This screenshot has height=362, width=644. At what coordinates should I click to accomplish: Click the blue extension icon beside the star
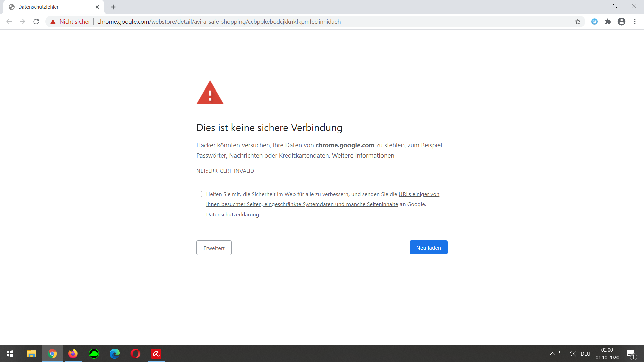(594, 21)
